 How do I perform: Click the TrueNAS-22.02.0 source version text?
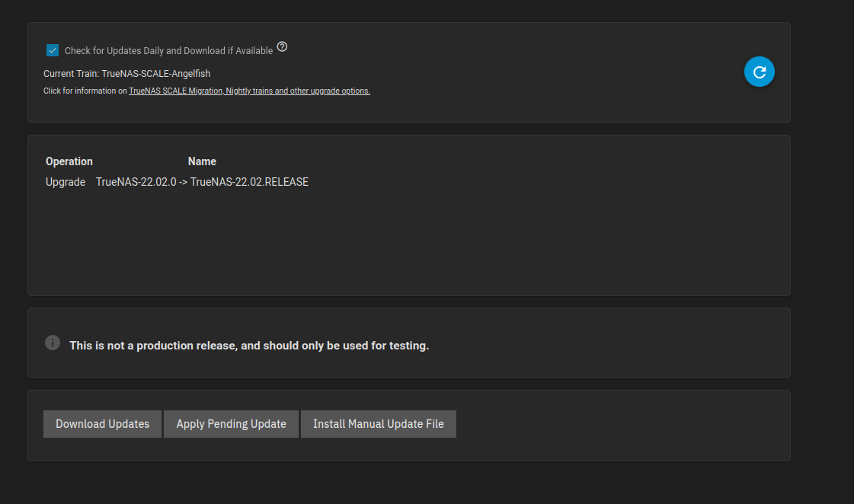click(136, 182)
